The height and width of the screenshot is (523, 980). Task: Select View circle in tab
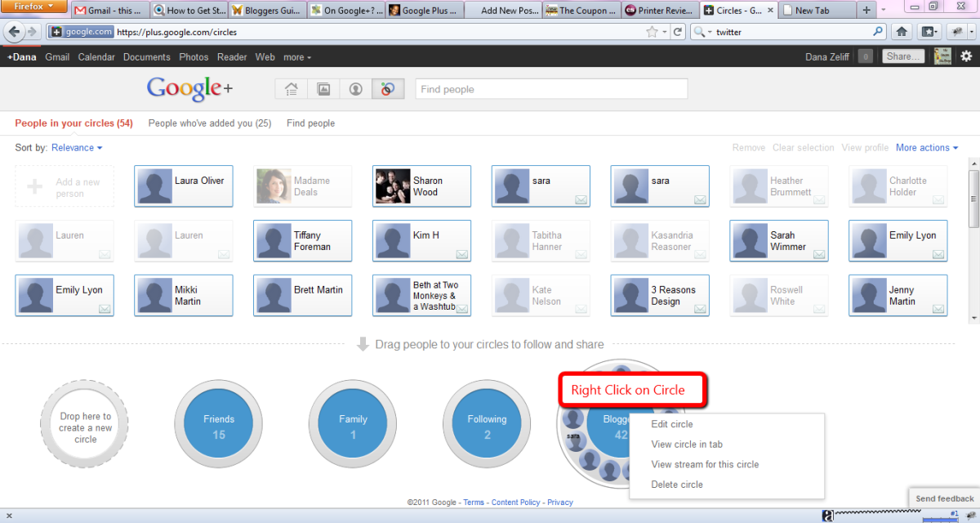pos(687,445)
